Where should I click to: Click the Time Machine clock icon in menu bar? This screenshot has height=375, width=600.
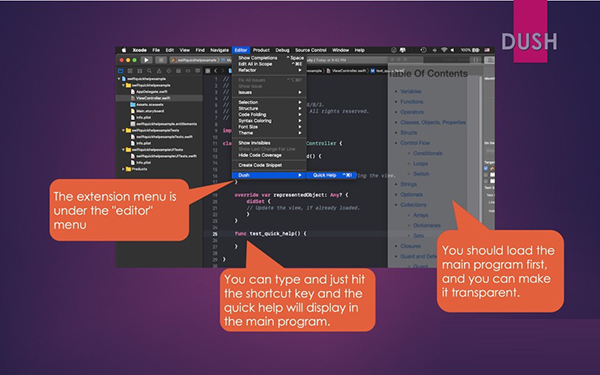(423, 50)
